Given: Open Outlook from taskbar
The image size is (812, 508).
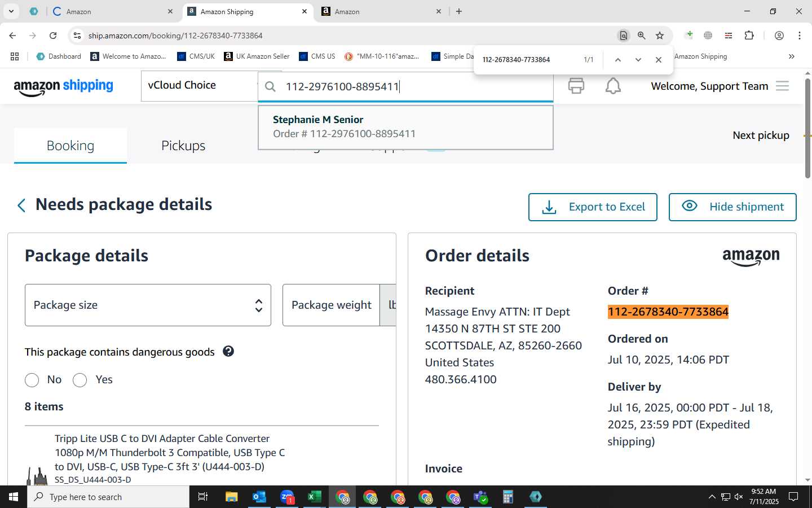Looking at the screenshot, I should 259,497.
